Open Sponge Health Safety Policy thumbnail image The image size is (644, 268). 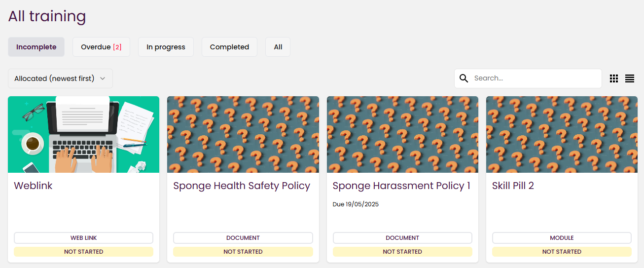pyautogui.click(x=243, y=134)
